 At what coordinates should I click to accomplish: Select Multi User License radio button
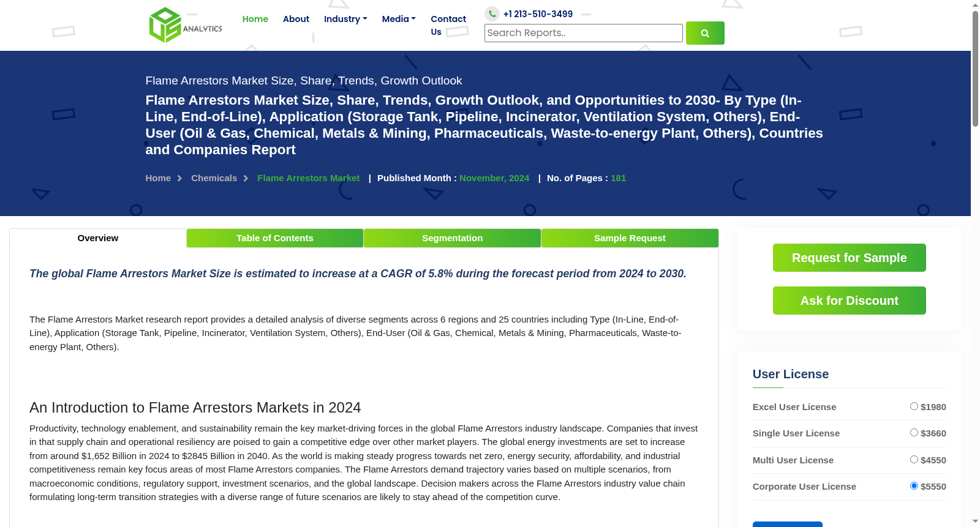coord(914,460)
